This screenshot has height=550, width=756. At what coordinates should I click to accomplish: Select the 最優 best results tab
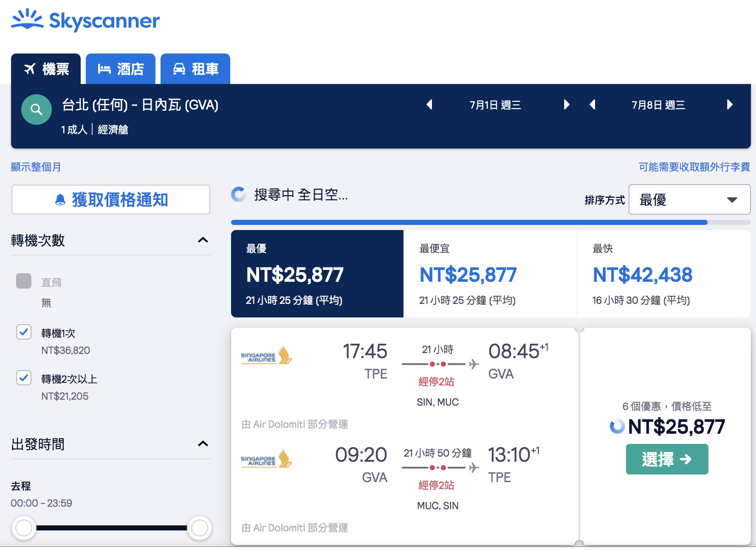317,274
